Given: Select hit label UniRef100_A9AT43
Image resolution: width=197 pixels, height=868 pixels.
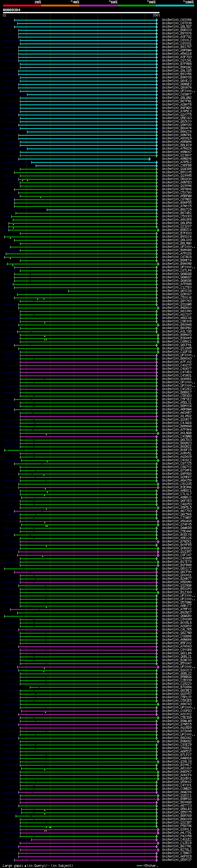Looking at the screenshot, I should pyautogui.click(x=177, y=704).
